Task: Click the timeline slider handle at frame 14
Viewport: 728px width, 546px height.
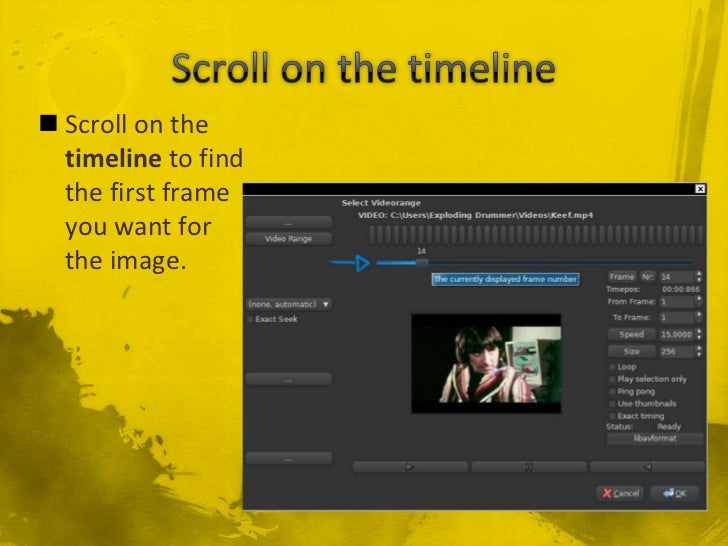Action: click(422, 263)
